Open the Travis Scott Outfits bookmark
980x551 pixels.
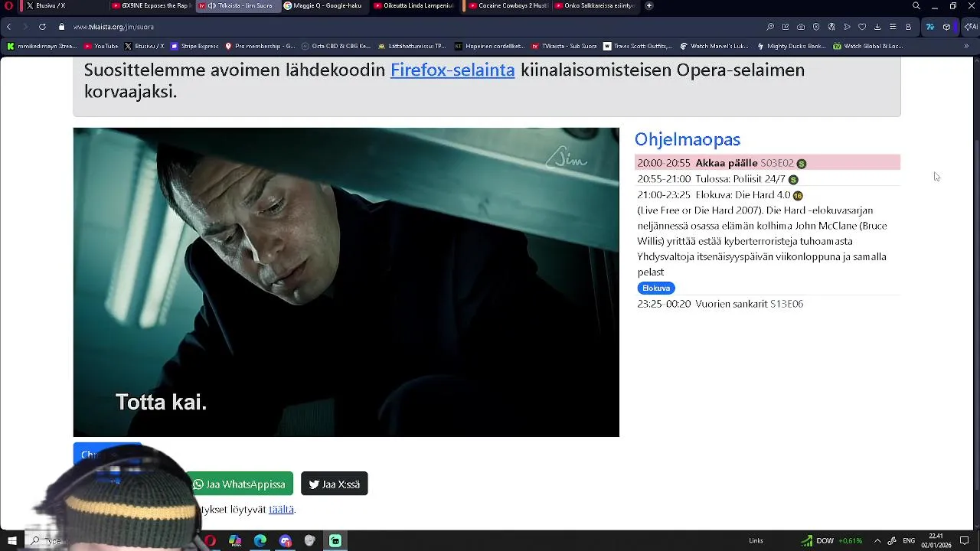638,46
